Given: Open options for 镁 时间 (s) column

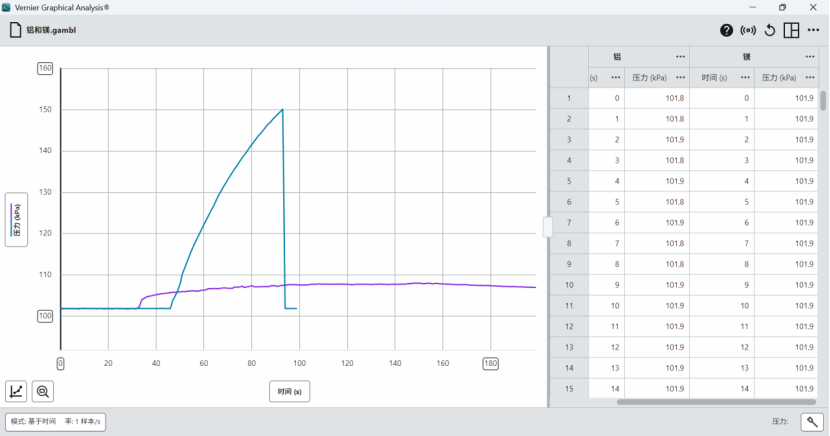Looking at the screenshot, I should click(745, 78).
